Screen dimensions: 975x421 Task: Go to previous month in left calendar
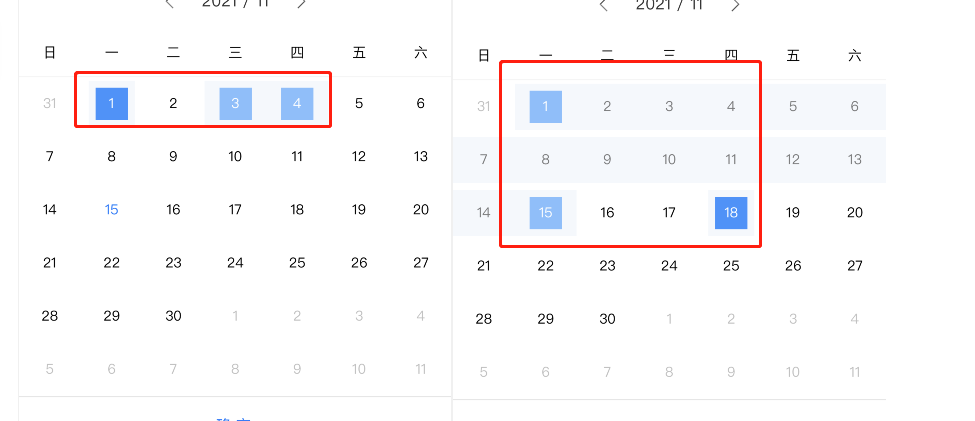[169, 3]
